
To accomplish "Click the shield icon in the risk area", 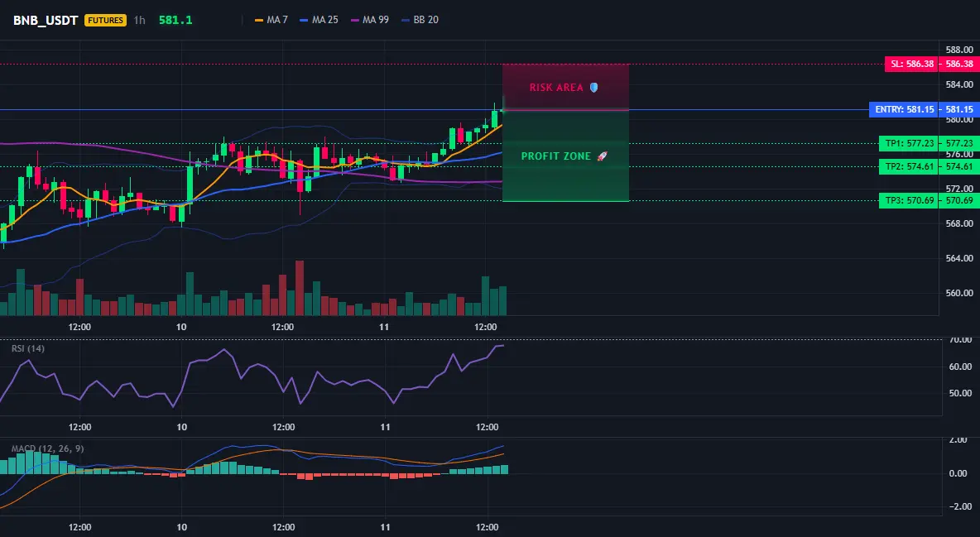I will tap(593, 88).
